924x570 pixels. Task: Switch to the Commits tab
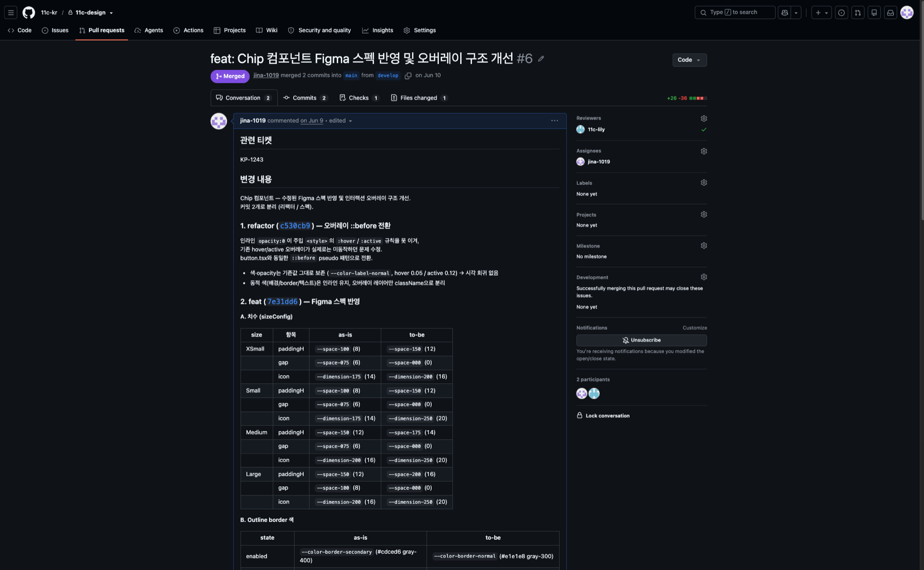click(x=305, y=98)
